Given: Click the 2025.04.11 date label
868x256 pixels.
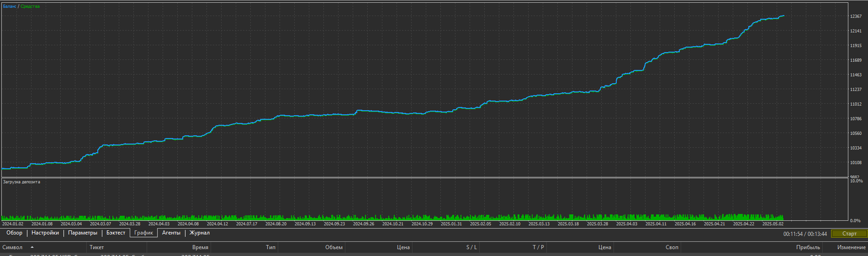Looking at the screenshot, I should [x=656, y=224].
